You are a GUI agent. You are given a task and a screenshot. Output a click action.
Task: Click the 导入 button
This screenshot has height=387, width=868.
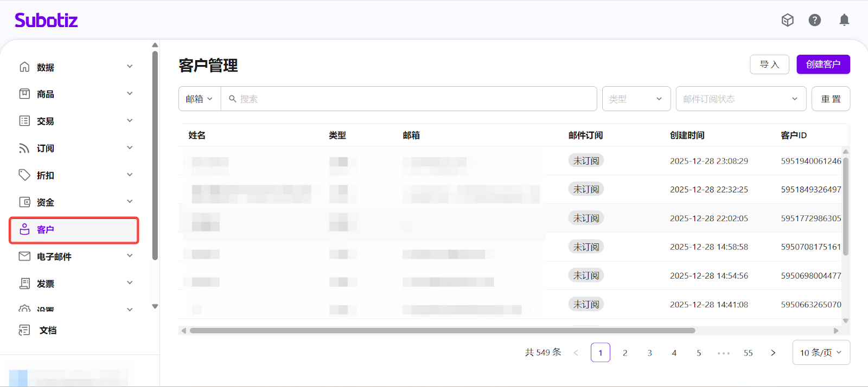click(769, 64)
